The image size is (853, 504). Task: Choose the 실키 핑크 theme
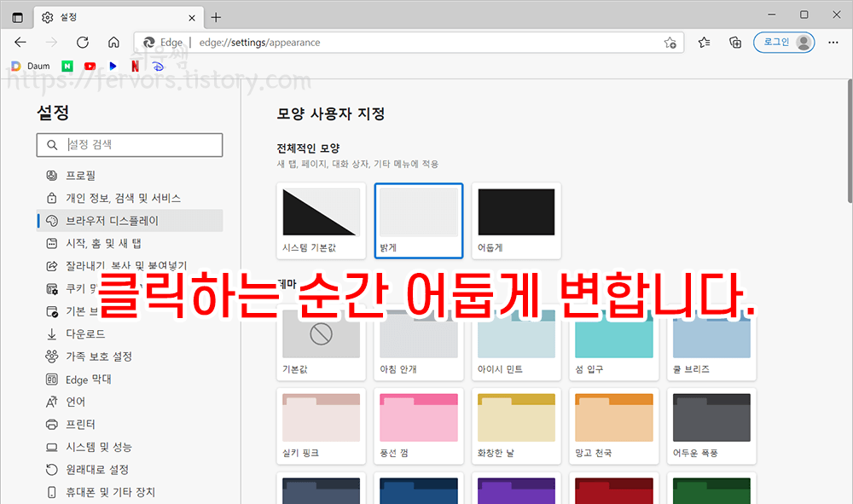tap(321, 426)
